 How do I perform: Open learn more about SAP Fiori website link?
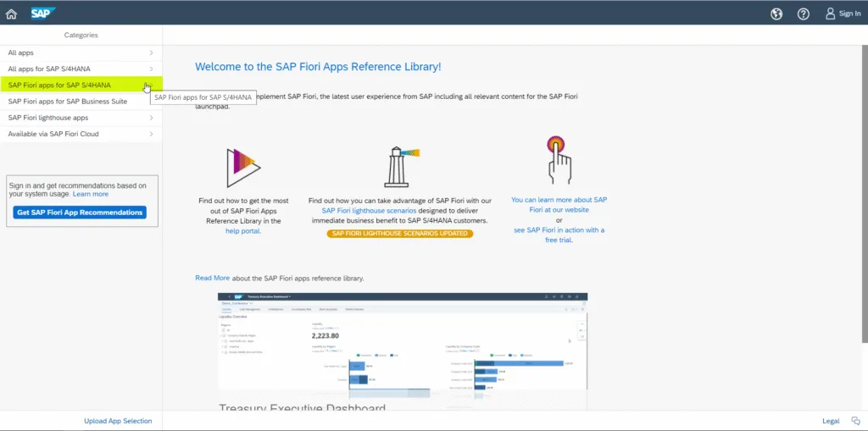point(559,205)
